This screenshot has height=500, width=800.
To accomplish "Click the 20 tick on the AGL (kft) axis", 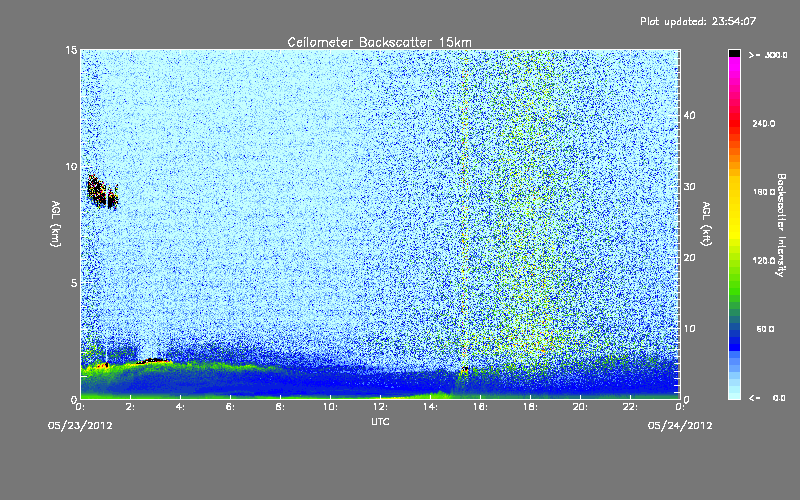I will coord(689,258).
